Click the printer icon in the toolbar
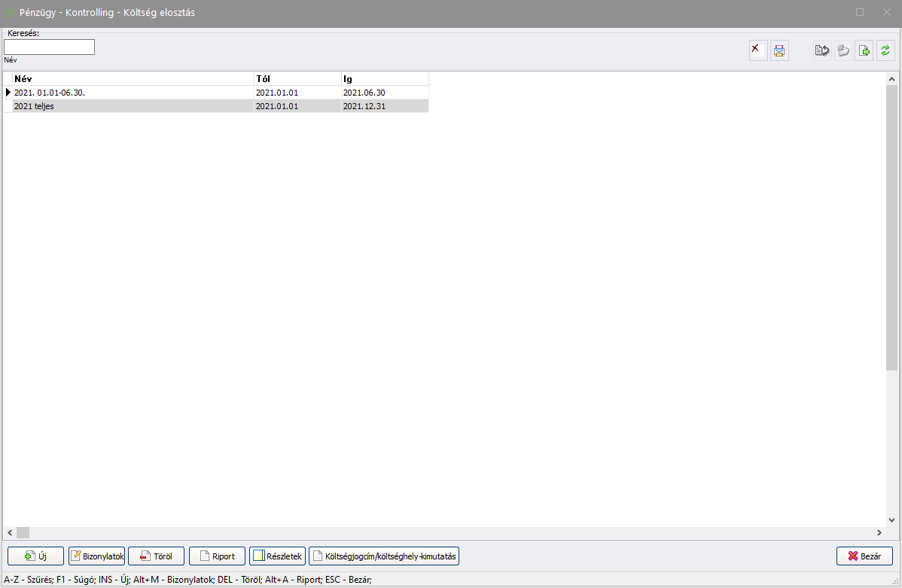The height and width of the screenshot is (588, 902). click(x=779, y=50)
